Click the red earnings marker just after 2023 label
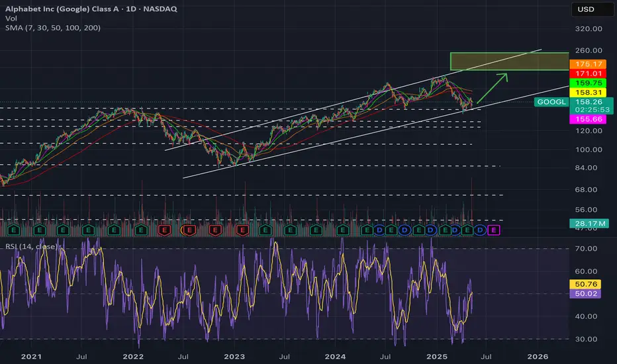This screenshot has height=364, width=617. pyautogui.click(x=242, y=230)
